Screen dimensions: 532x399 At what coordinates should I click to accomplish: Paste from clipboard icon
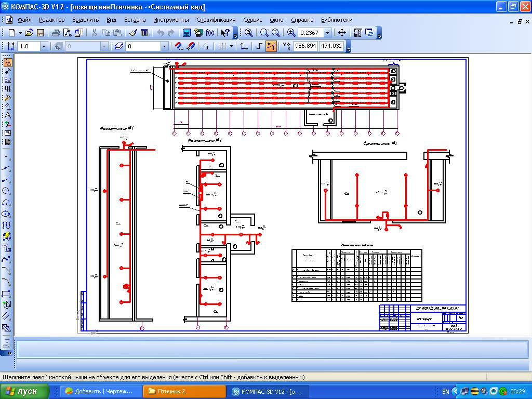pos(117,33)
